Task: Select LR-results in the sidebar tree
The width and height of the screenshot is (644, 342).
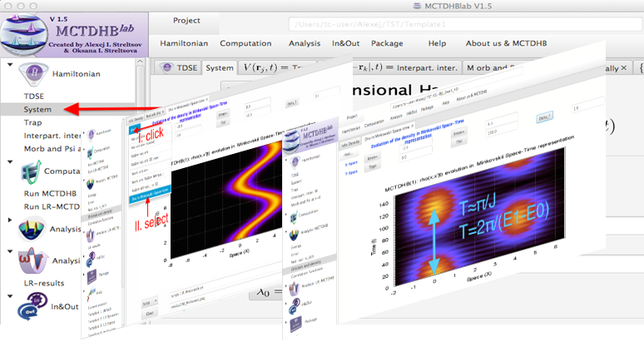Action: click(x=44, y=283)
